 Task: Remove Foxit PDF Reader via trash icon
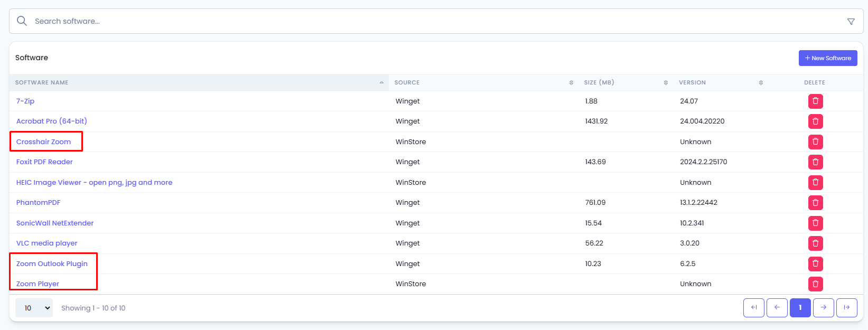pos(815,162)
